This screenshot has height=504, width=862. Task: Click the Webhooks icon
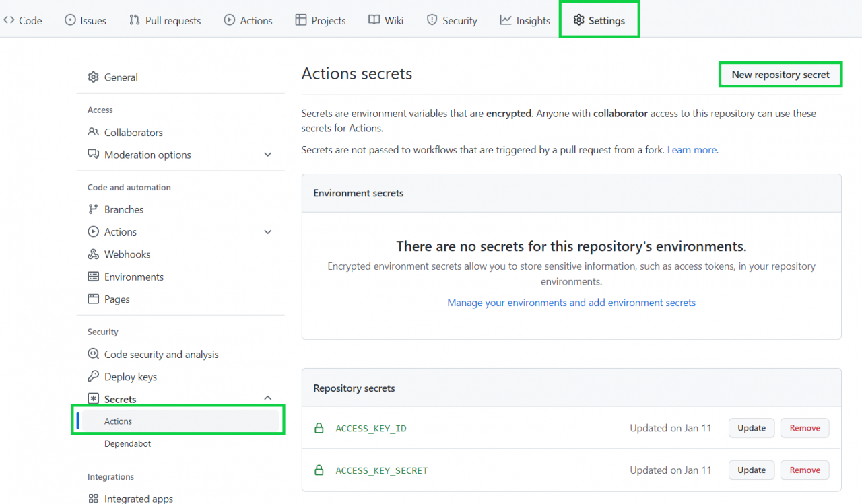tap(94, 254)
